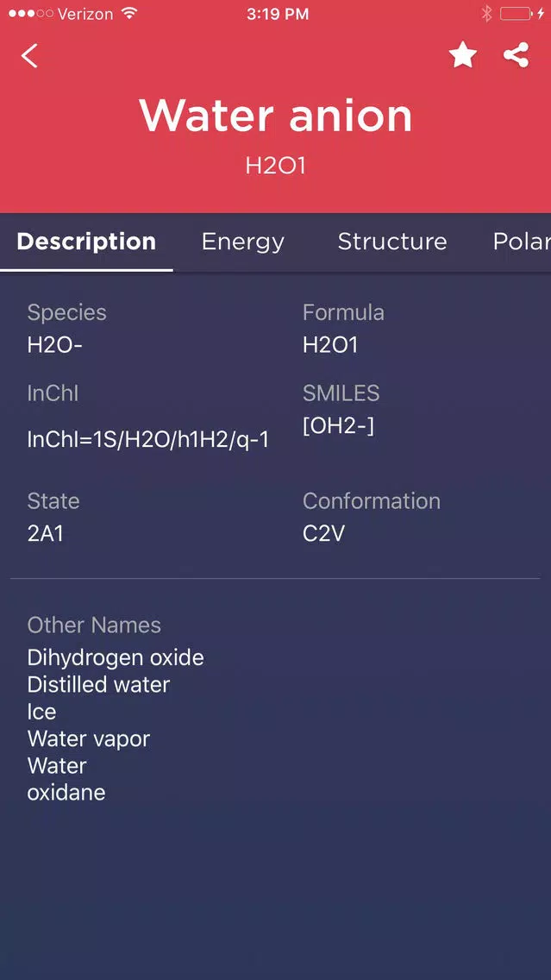The image size is (551, 980).
Task: Tap the Bluetooth status icon
Action: click(486, 14)
